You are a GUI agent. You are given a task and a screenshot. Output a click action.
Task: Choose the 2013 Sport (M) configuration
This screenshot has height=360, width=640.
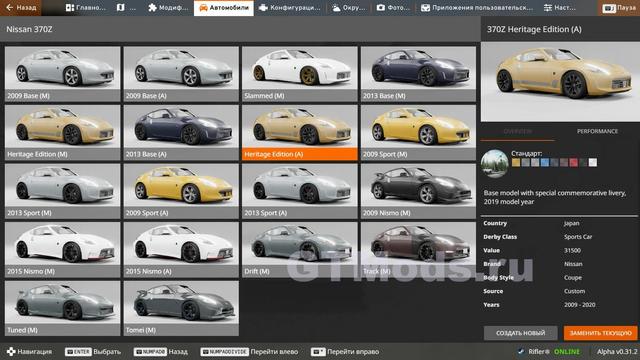[x=62, y=191]
